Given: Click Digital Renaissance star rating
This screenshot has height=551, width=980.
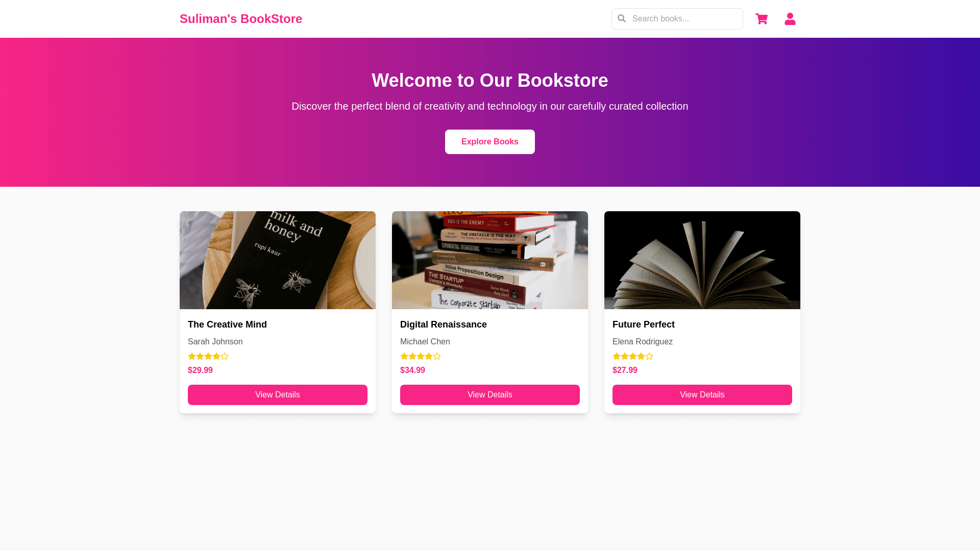Looking at the screenshot, I should (421, 356).
